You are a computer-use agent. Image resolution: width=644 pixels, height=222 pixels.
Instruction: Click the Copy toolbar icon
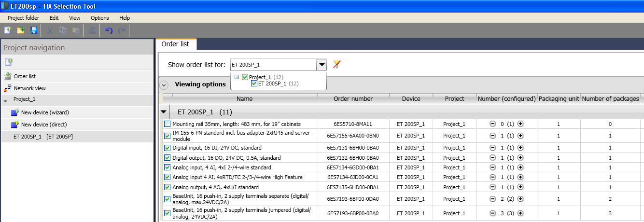[63, 30]
